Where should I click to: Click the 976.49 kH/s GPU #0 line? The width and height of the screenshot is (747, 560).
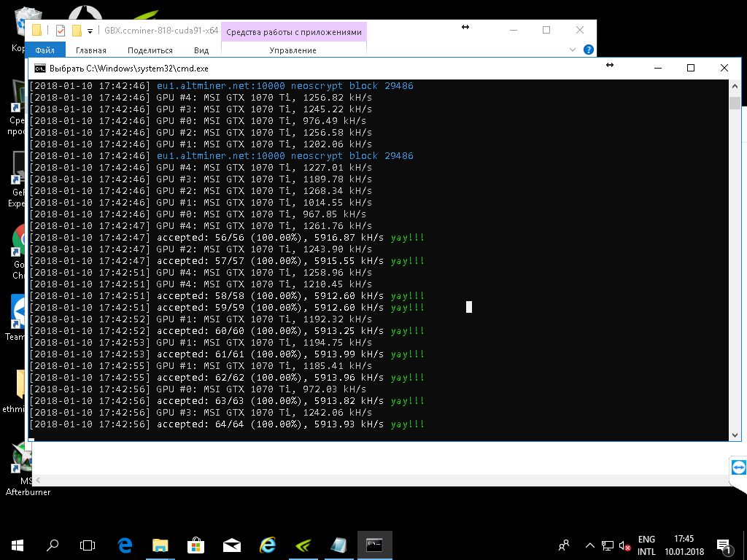[198, 121]
